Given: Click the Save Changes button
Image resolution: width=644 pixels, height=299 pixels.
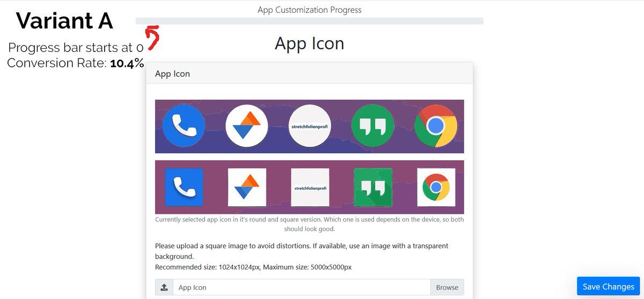Looking at the screenshot, I should tap(609, 286).
